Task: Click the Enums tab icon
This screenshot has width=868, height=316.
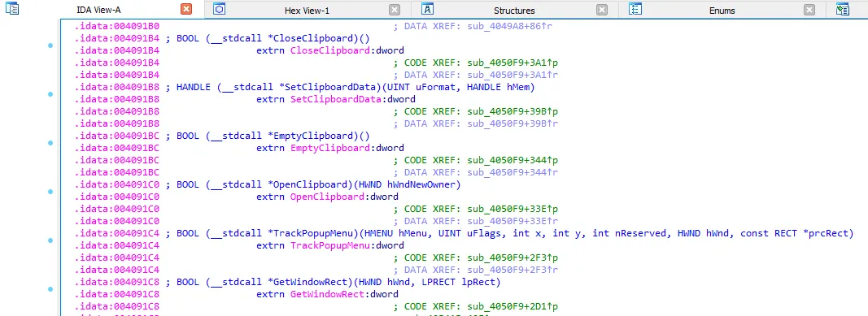Action: click(x=635, y=9)
